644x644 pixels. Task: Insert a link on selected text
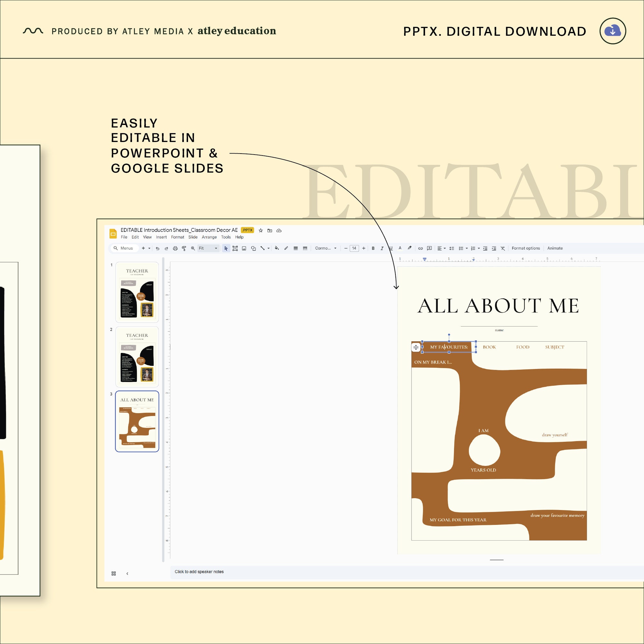420,248
